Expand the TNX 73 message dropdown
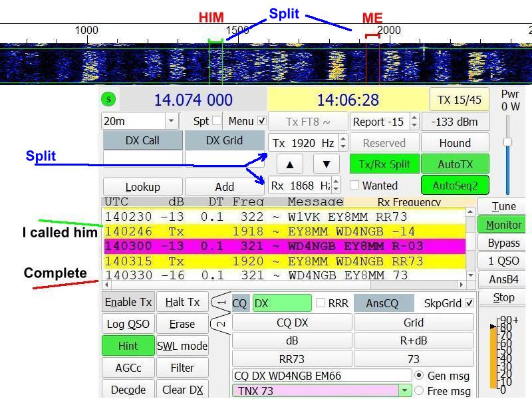Viewport: 532px width, 399px height. click(x=404, y=391)
